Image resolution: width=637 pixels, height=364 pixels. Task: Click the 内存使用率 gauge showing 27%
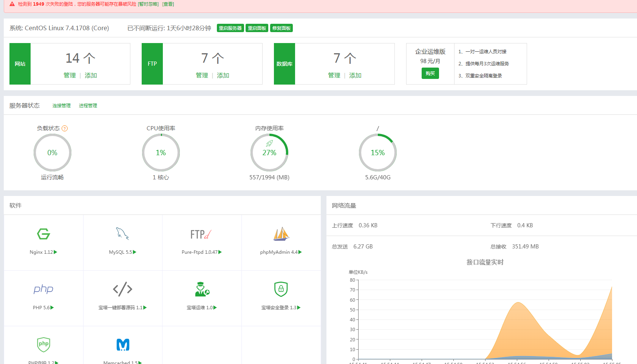269,153
